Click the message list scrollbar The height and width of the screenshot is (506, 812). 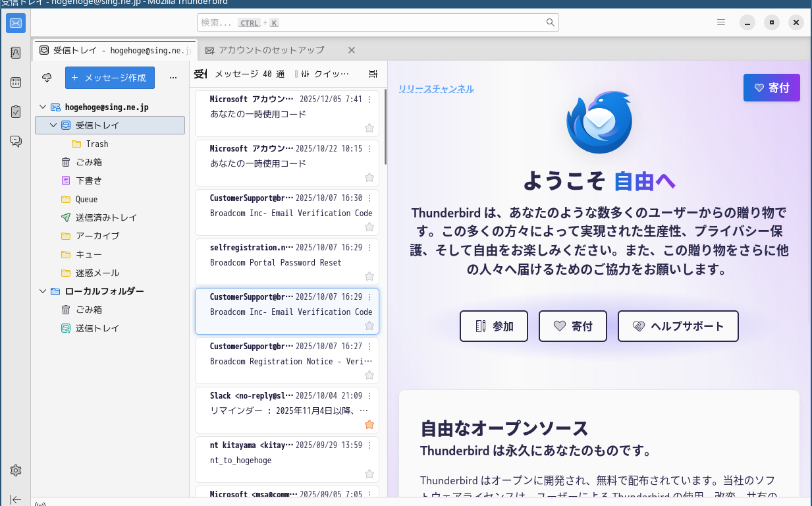(x=385, y=126)
